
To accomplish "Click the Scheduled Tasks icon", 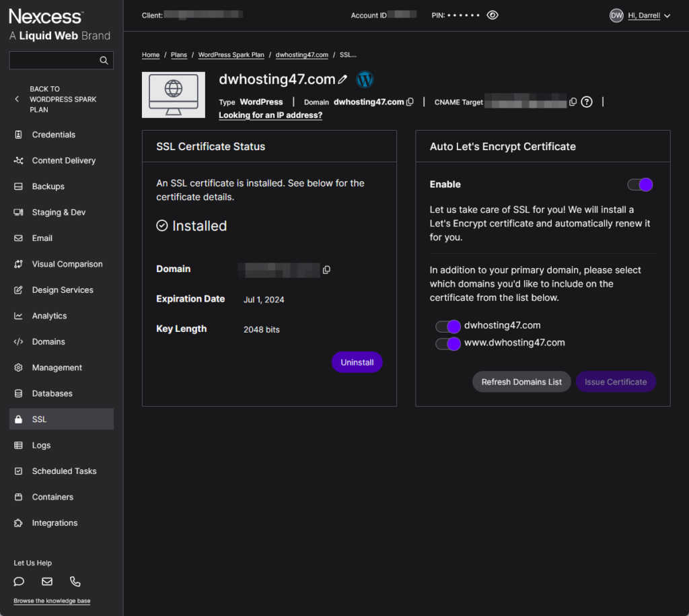I will (18, 471).
